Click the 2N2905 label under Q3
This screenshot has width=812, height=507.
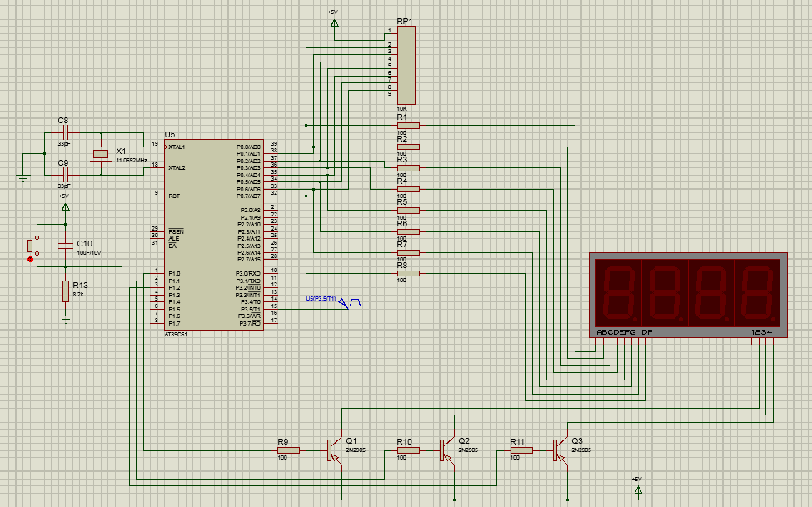pyautogui.click(x=581, y=450)
